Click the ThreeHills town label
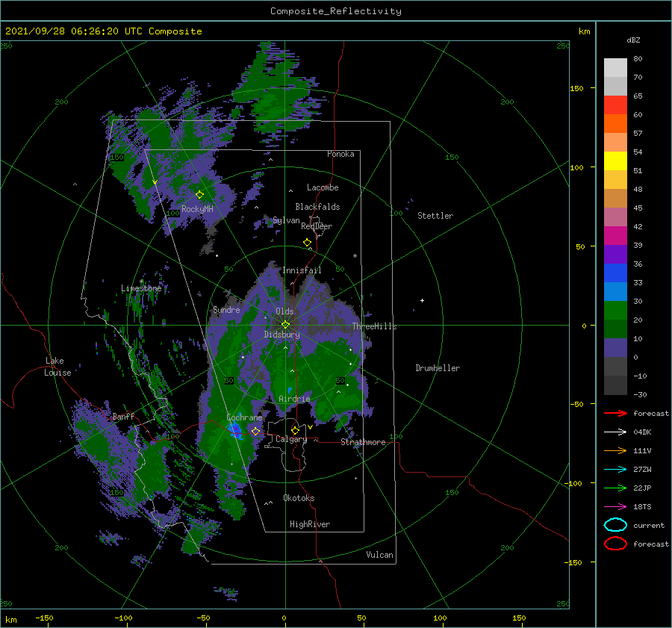 point(375,326)
